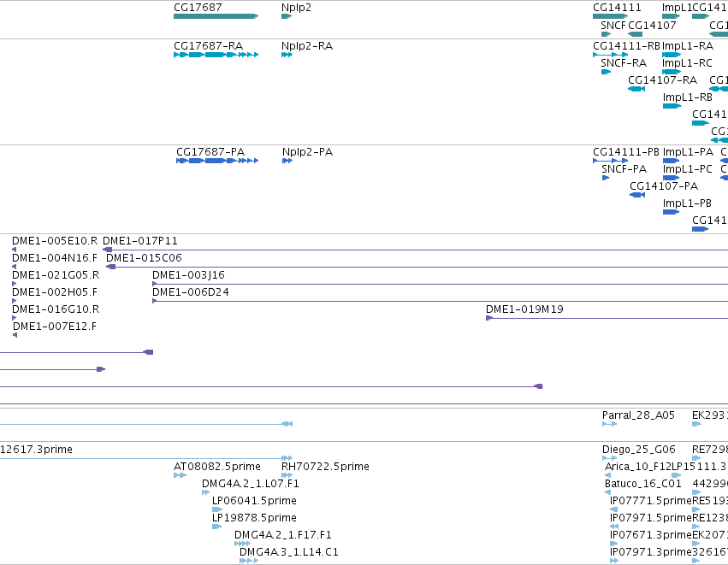The width and height of the screenshot is (728, 565).
Task: Click the RH70722.5prime EST label
Action: 325,467
